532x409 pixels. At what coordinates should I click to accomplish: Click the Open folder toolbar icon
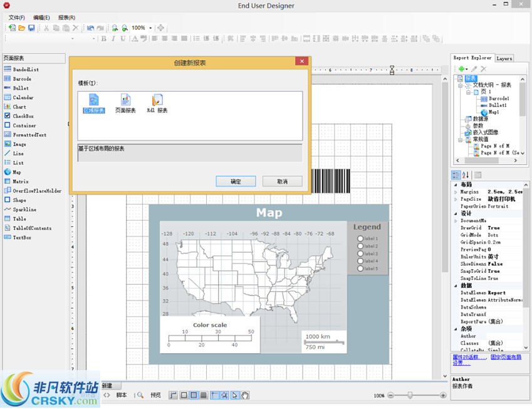click(22, 28)
